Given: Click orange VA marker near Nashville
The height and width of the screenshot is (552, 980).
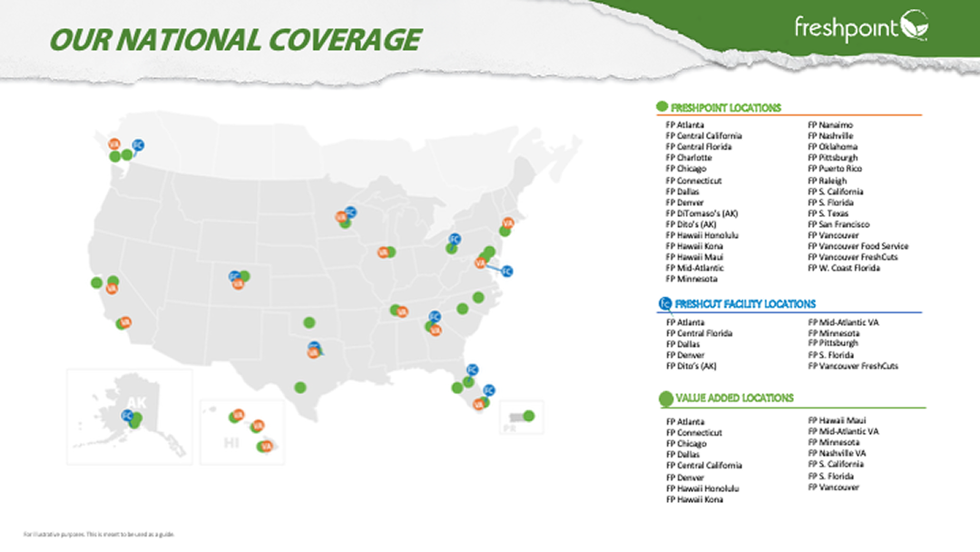Looking at the screenshot, I should coord(402,311).
